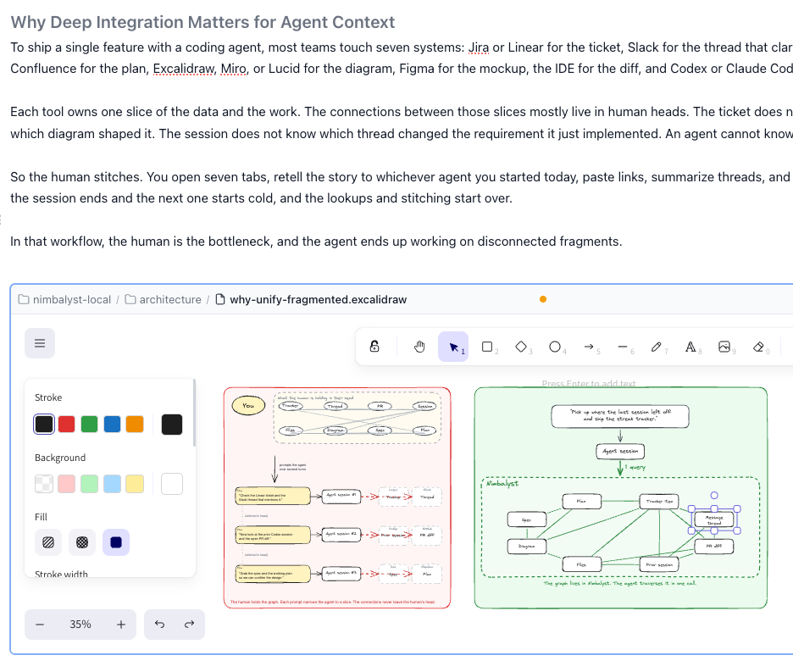
Task: Click the properties panel scrollbar
Action: click(x=194, y=413)
